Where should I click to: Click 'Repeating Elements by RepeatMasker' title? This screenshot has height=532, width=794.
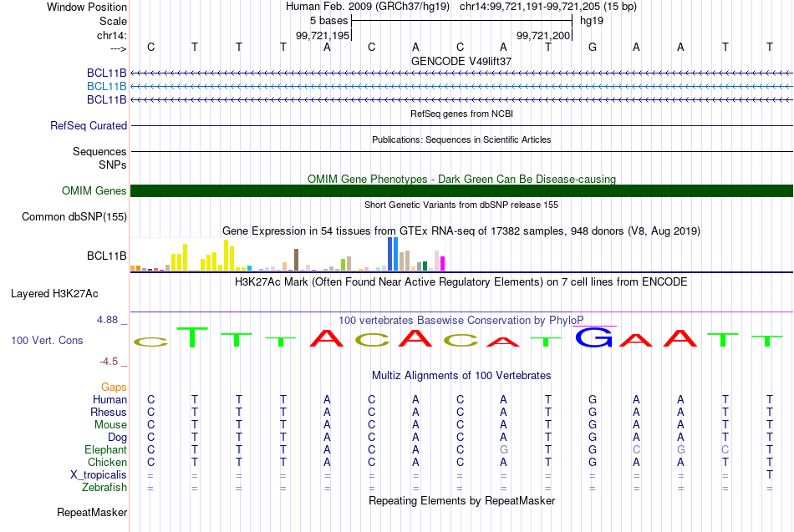(461, 500)
